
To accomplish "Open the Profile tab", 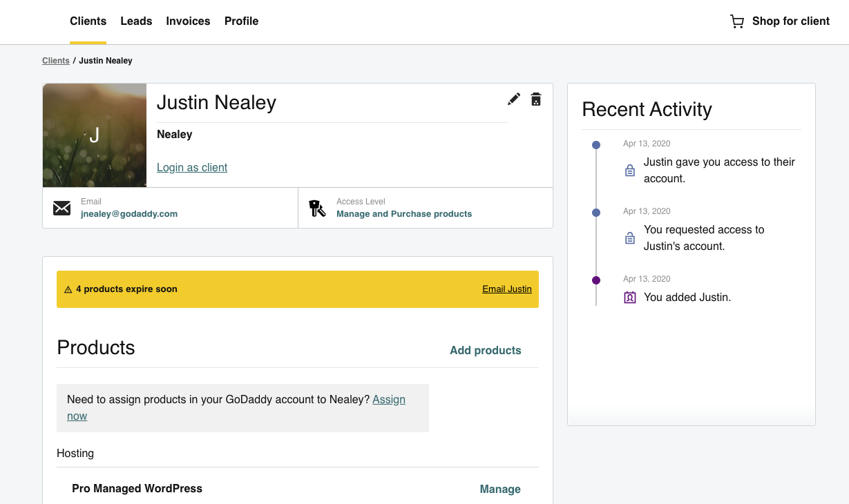I will (241, 21).
